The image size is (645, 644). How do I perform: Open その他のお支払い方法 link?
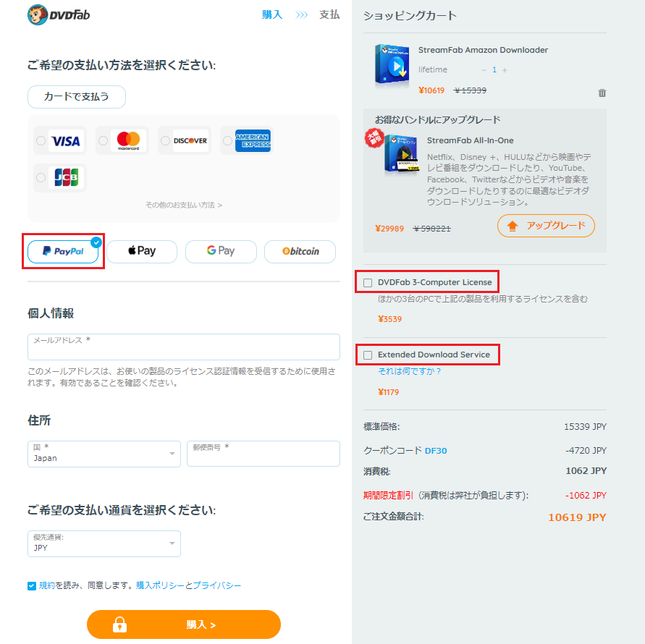(x=183, y=205)
